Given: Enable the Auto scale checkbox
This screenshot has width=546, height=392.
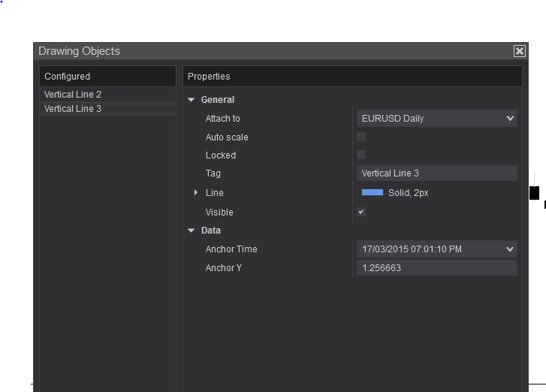Looking at the screenshot, I should [361, 137].
